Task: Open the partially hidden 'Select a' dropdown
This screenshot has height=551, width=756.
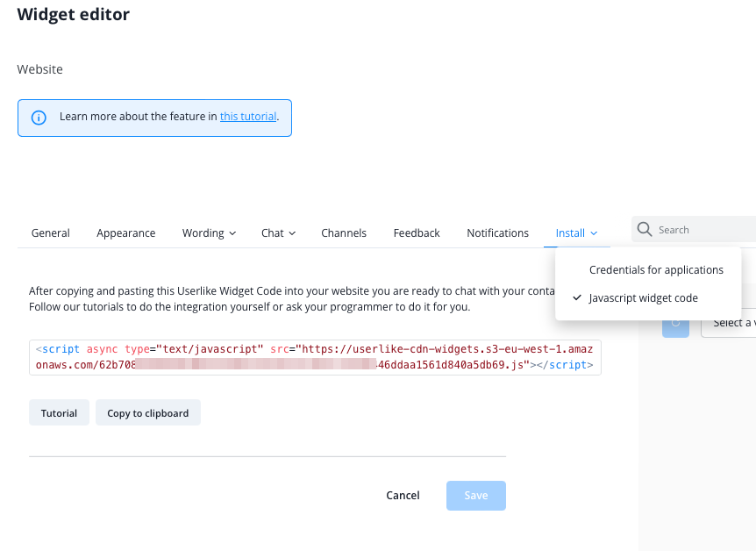Action: [x=732, y=323]
